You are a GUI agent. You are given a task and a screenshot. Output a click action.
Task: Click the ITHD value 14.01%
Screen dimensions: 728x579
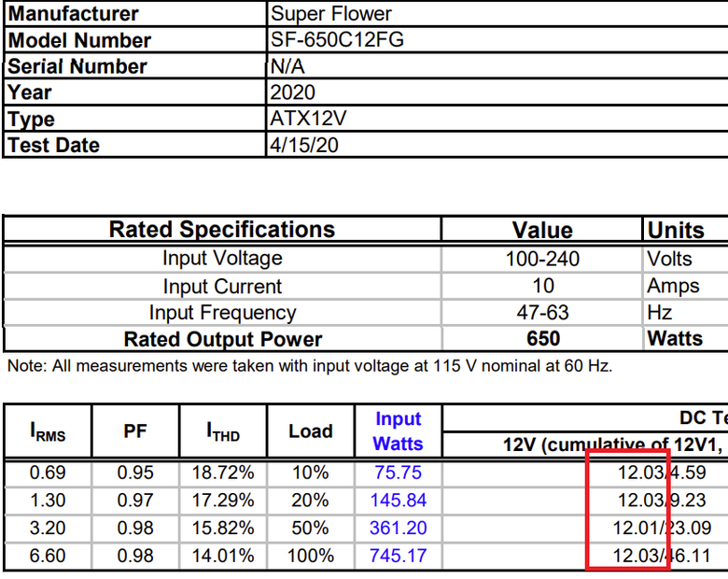[x=223, y=556]
